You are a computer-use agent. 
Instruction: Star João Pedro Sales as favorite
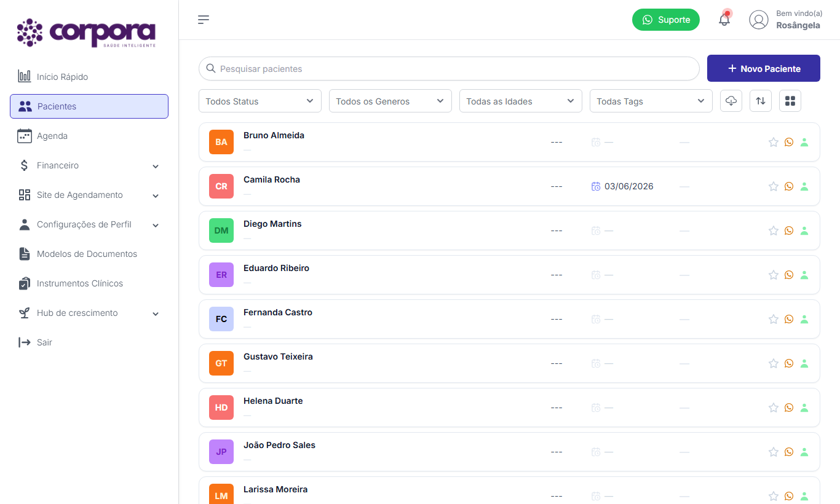pyautogui.click(x=774, y=452)
